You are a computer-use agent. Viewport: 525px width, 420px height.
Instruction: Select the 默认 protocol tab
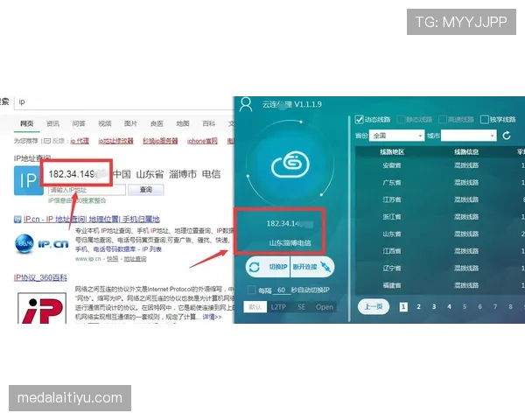pos(255,307)
